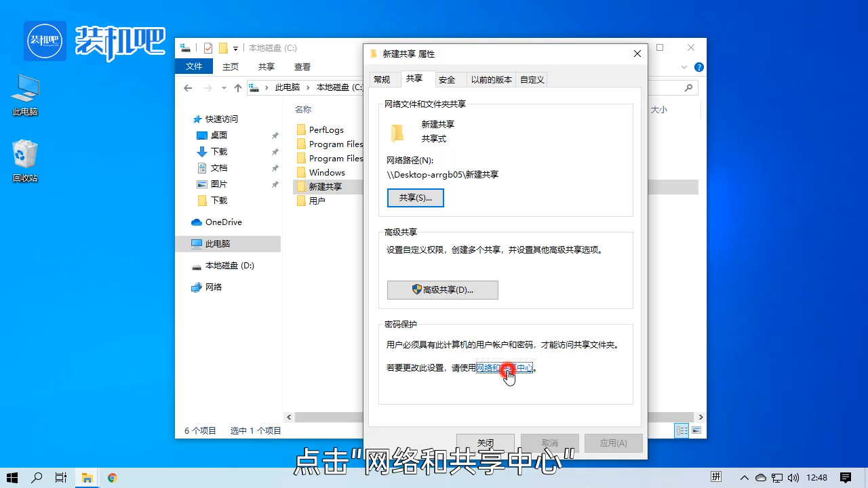Screen dimensions: 868x488
Task: Click the Windows Start button
Action: [x=12, y=477]
